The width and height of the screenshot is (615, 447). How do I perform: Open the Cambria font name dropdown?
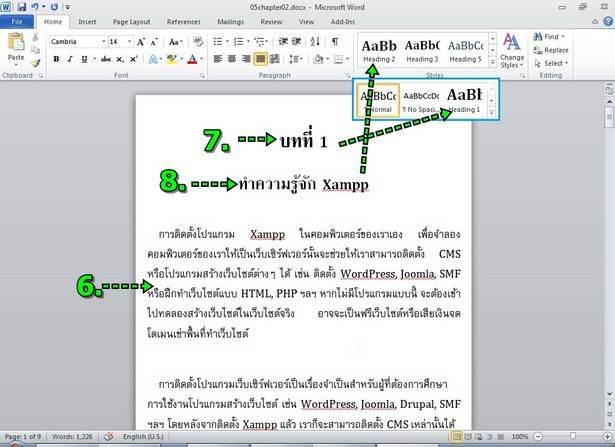(x=104, y=42)
